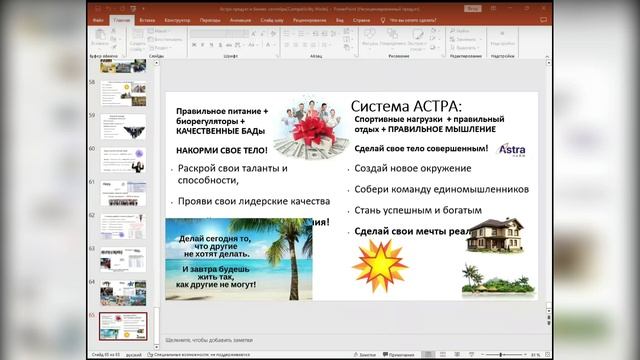Click the Фигуры shapes gallery
This screenshot has width=640, height=360.
pos(370,37)
